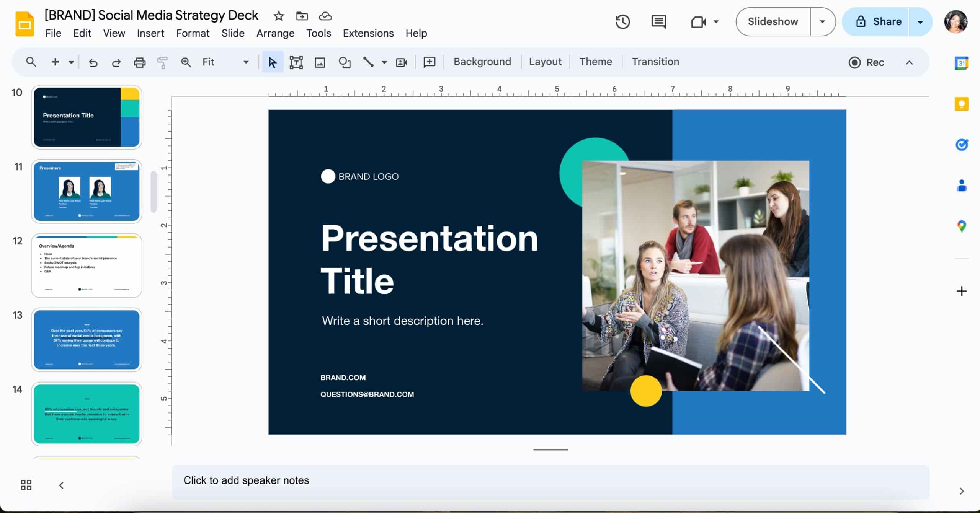The width and height of the screenshot is (980, 513).
Task: Open the Format menu
Action: 193,33
